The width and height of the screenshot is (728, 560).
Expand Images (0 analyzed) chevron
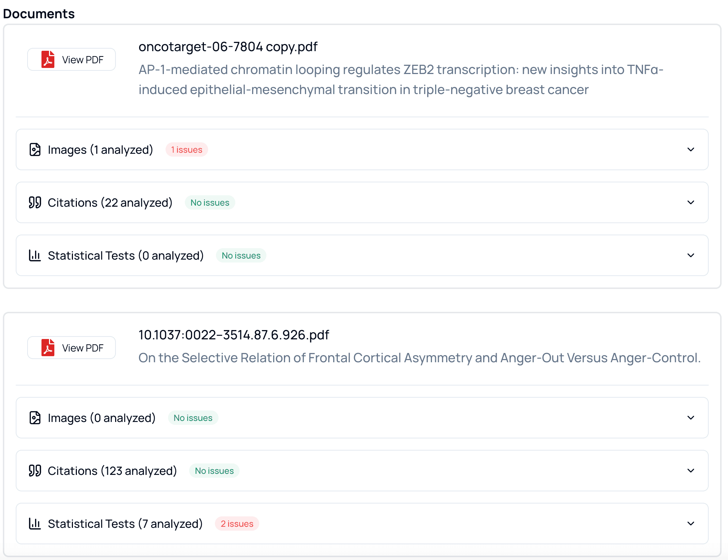coord(691,418)
